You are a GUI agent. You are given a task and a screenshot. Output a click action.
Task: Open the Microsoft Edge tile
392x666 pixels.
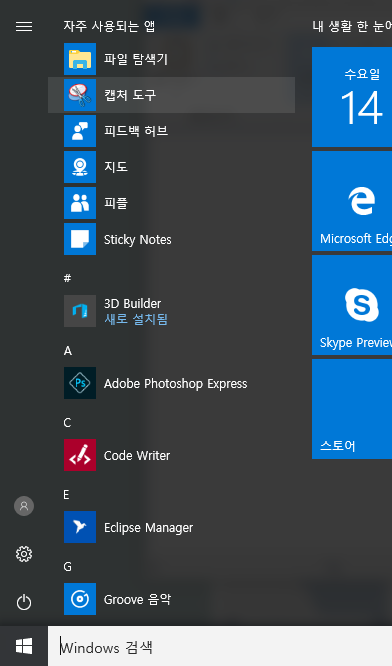click(352, 201)
